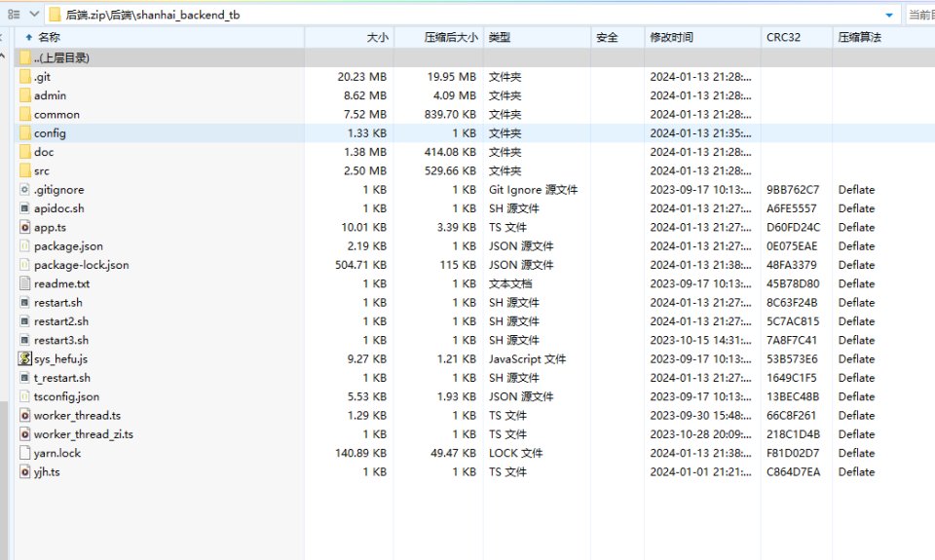Viewport: 935px width, 560px height.
Task: Click the 压缩算法 column header
Action: (859, 37)
